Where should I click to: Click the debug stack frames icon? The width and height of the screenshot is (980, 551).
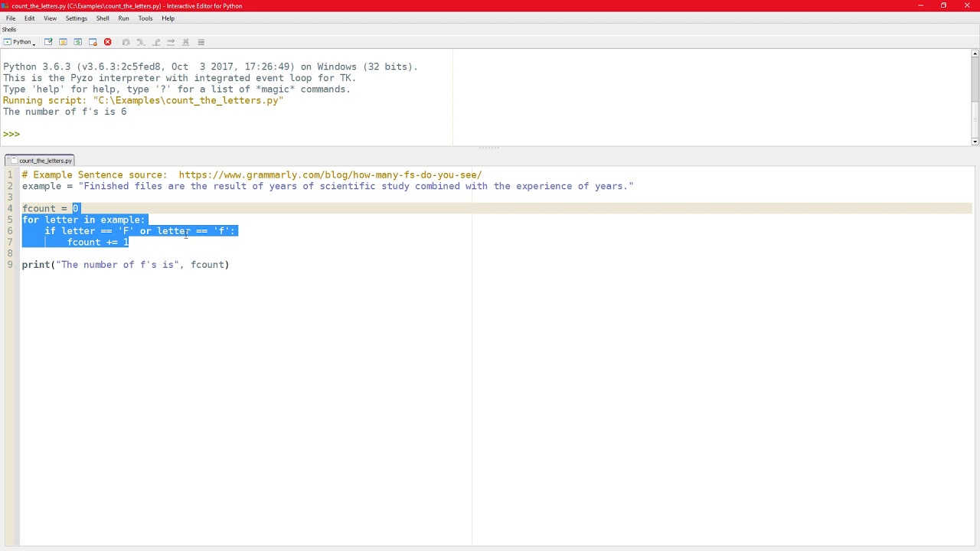201,42
